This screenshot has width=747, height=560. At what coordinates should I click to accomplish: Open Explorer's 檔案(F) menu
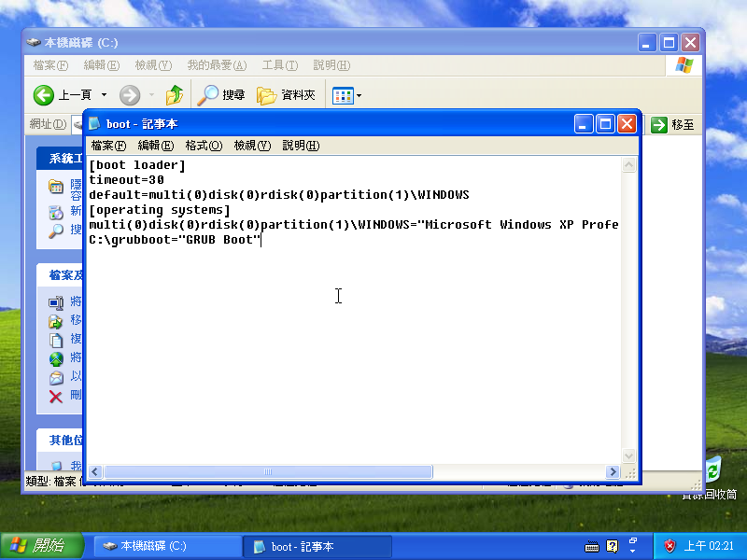click(51, 65)
